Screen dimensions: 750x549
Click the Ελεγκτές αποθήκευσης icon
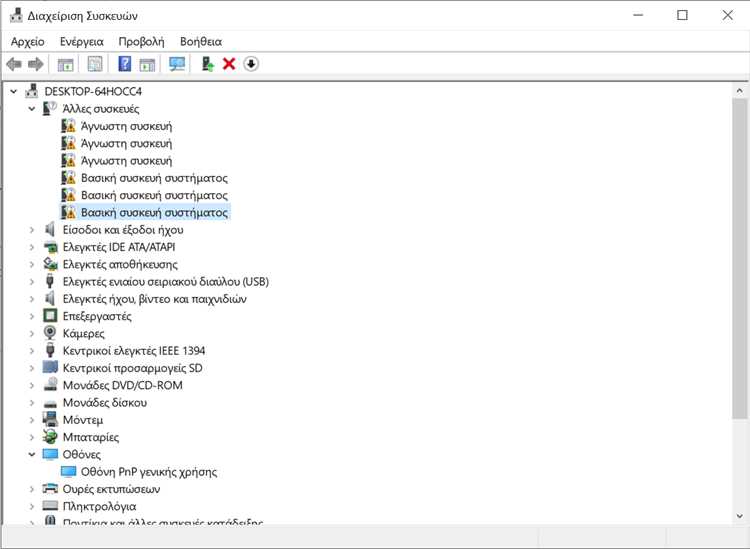(x=50, y=264)
